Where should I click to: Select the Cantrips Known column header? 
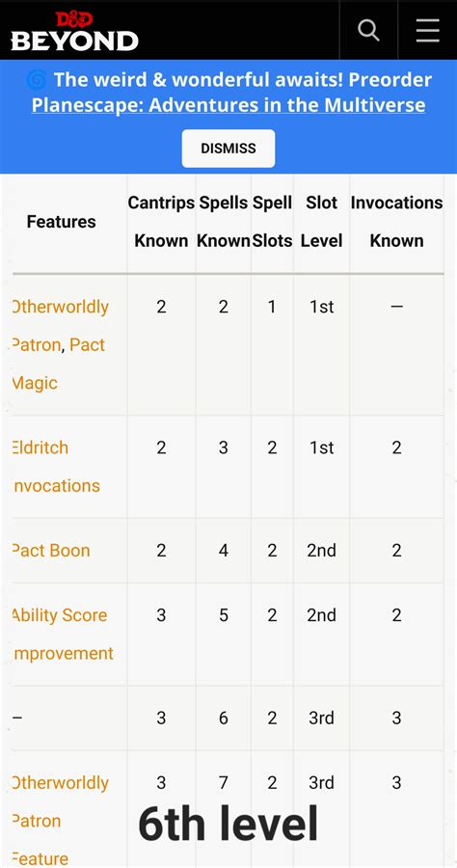click(162, 222)
